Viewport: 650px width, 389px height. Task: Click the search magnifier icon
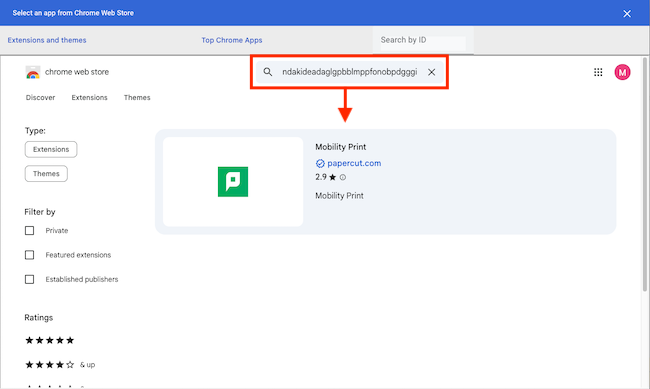click(268, 72)
